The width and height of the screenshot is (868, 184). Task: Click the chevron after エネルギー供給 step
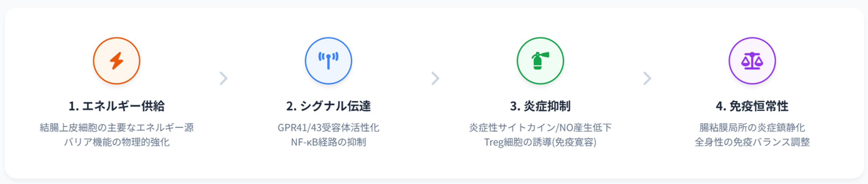[x=223, y=78]
